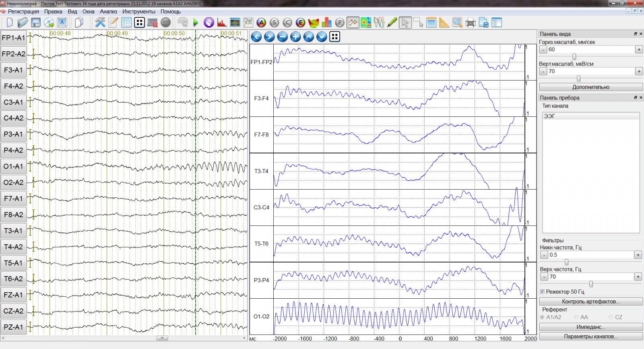Increase horizontal scale with plus button
644x349 pixels.
[x=639, y=50]
